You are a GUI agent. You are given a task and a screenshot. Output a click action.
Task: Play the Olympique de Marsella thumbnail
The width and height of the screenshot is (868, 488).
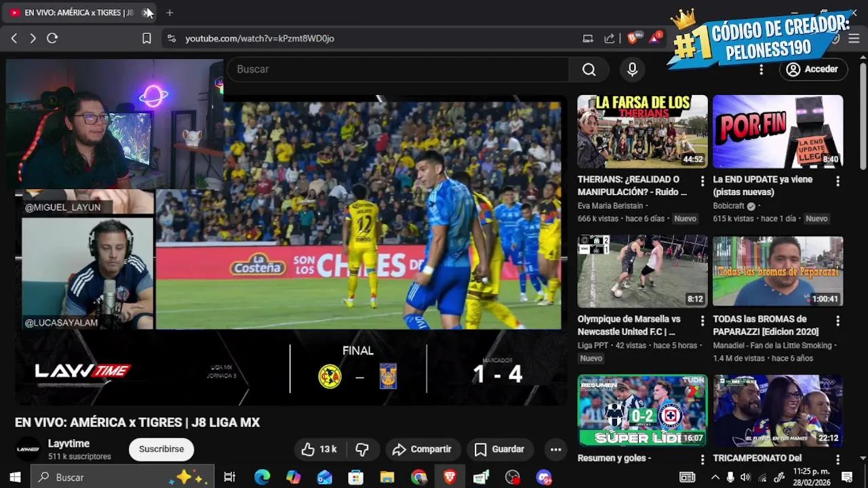(642, 271)
